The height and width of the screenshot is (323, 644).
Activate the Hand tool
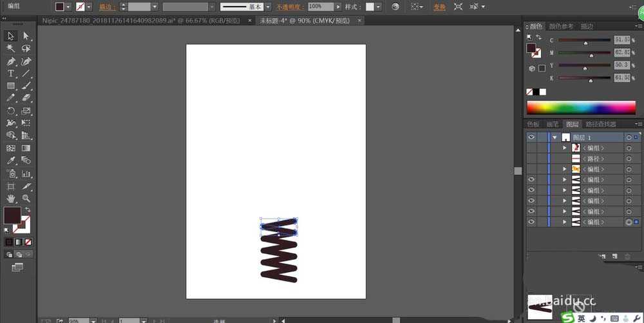click(x=11, y=199)
